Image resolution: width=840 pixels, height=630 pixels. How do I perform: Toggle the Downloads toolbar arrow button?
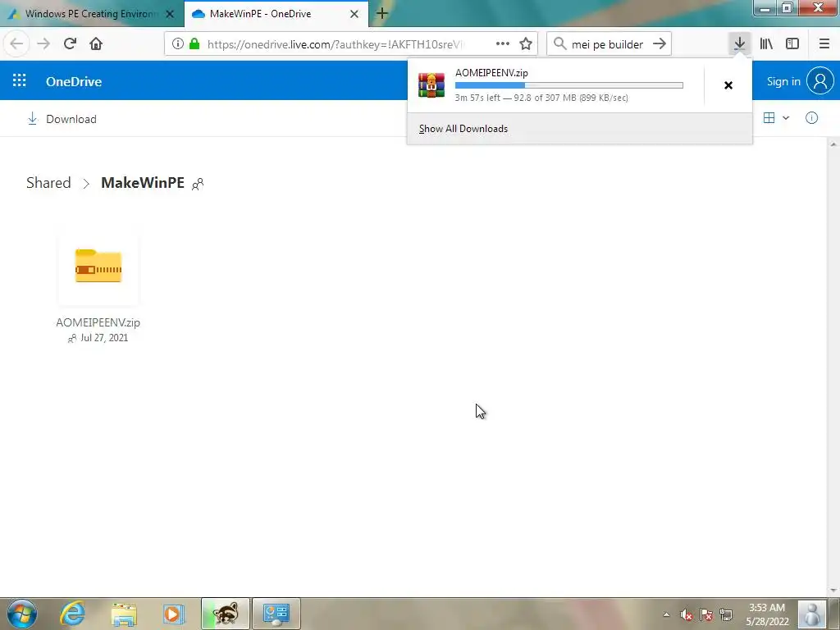pos(739,44)
